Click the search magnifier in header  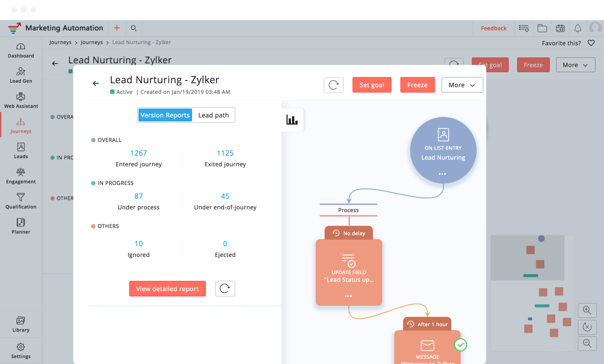point(134,28)
